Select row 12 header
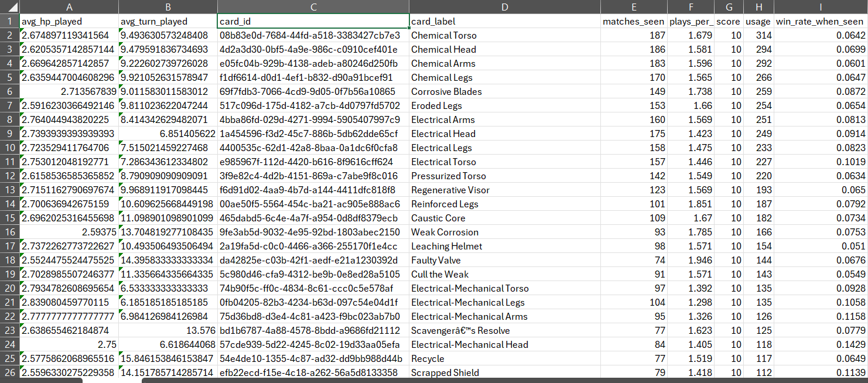This screenshot has height=383, width=868. 10,176
